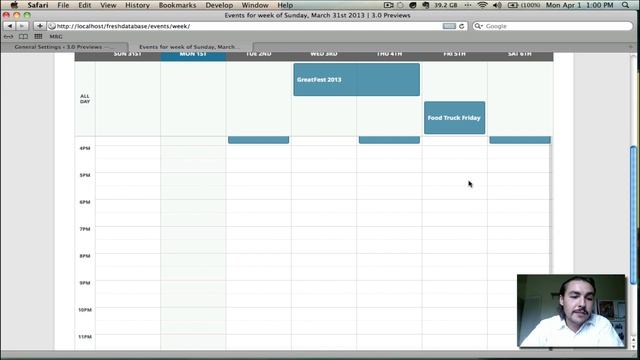Click the 11PM time label

click(x=85, y=337)
